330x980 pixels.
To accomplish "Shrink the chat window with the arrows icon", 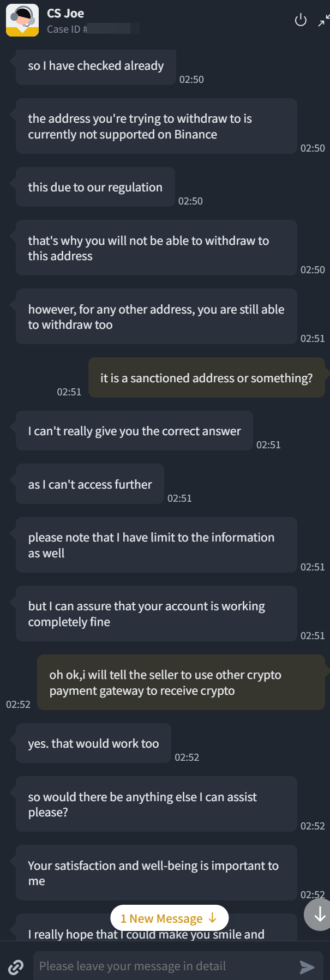I will (324, 21).
